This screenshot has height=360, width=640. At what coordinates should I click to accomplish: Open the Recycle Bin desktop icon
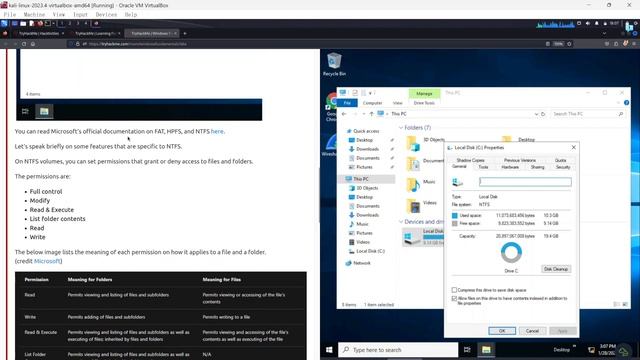pyautogui.click(x=334, y=64)
